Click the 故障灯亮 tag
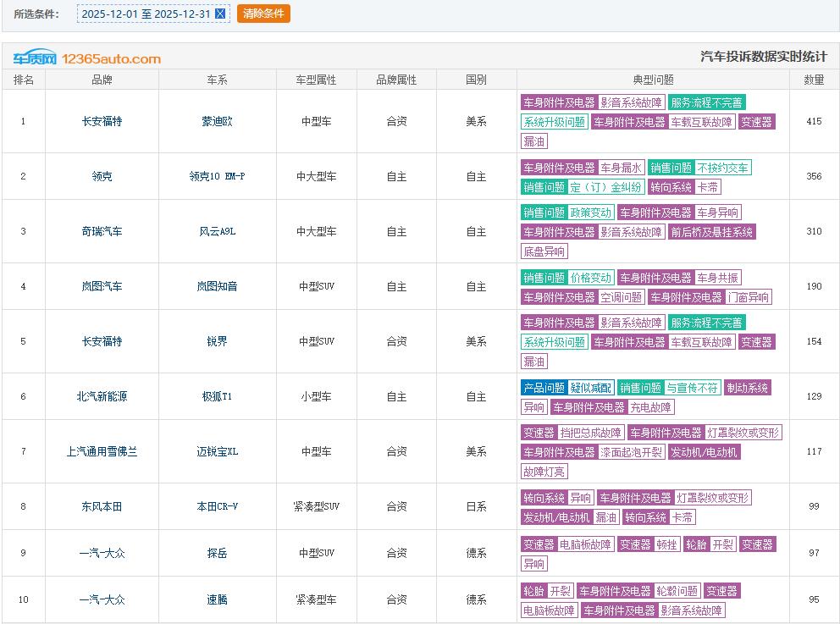840x624 pixels. coord(544,472)
